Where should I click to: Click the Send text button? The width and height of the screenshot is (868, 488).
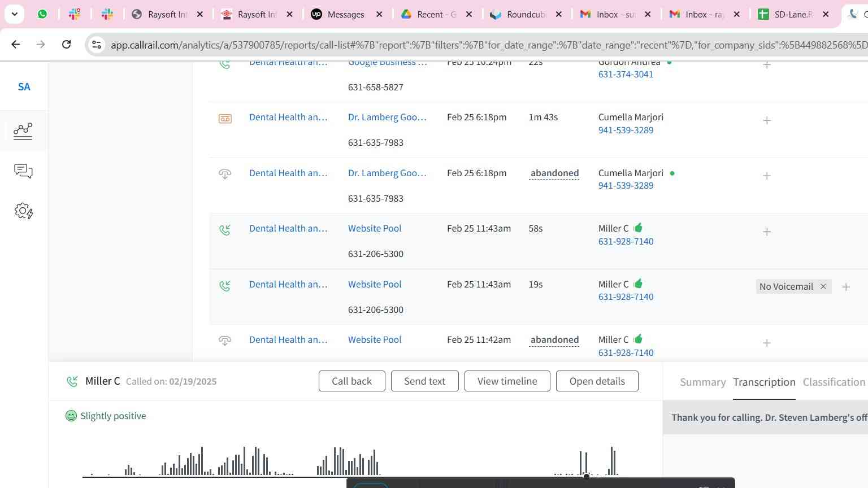coord(424,381)
